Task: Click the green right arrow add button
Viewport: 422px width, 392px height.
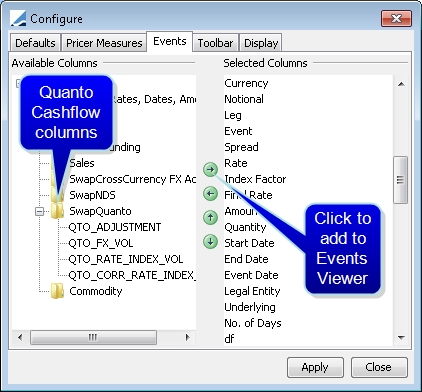Action: coord(210,170)
